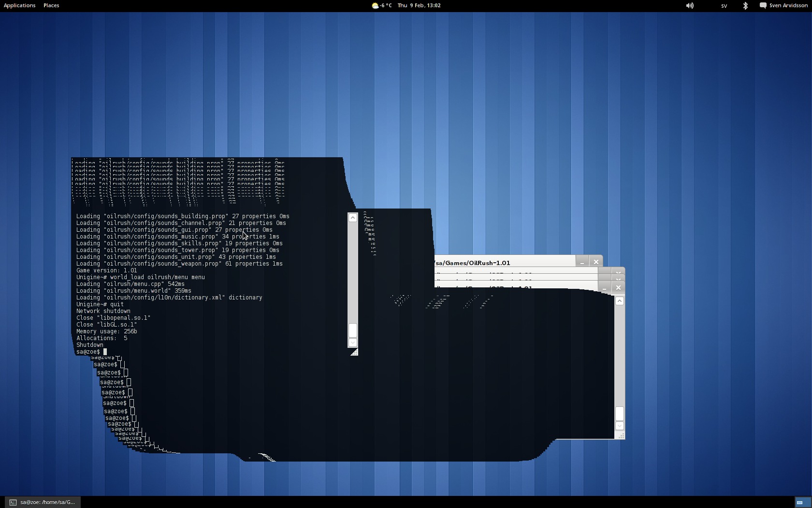Open the clock showing Thu 9 Feb, 13:02
The height and width of the screenshot is (508, 812).
pos(419,5)
